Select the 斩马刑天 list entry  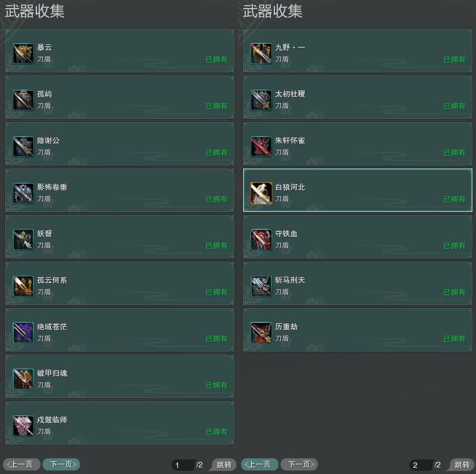pyautogui.click(x=358, y=283)
